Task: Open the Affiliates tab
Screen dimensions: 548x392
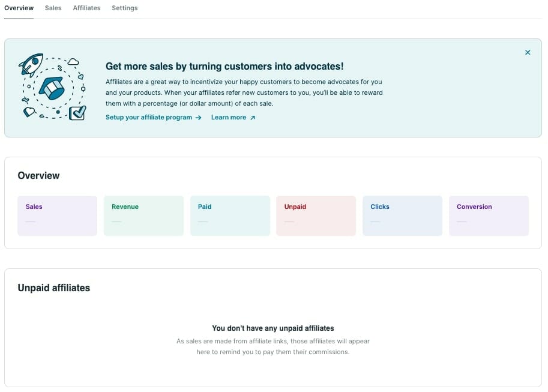Action: [86, 8]
